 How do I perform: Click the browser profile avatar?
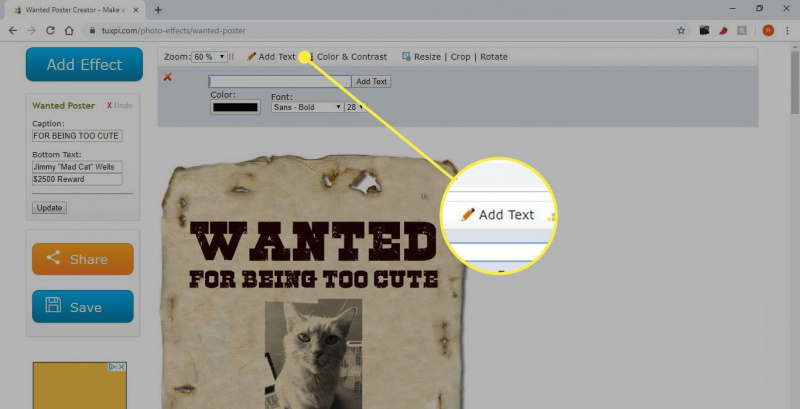click(x=768, y=31)
